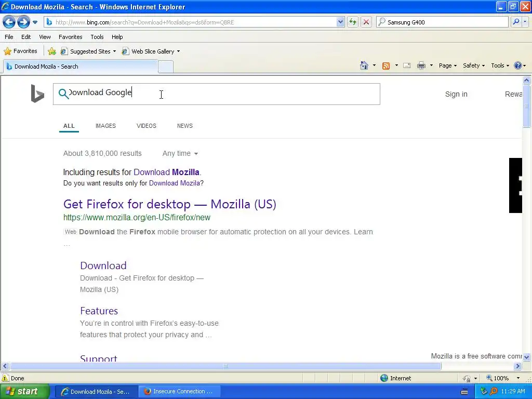Click the status bar warning icon beside Done
Screen dimensions: 532x399
(x=5, y=378)
